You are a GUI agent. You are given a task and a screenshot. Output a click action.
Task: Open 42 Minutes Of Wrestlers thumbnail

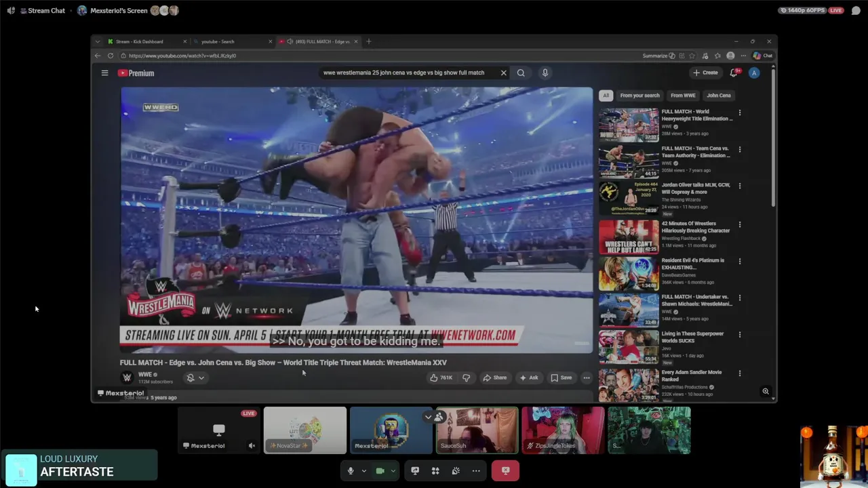tap(629, 237)
